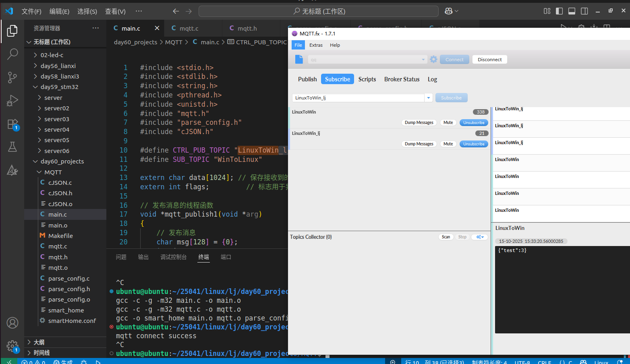Image resolution: width=630 pixels, height=364 pixels.
Task: Click the remote window indicator in status bar
Action: click(9, 361)
